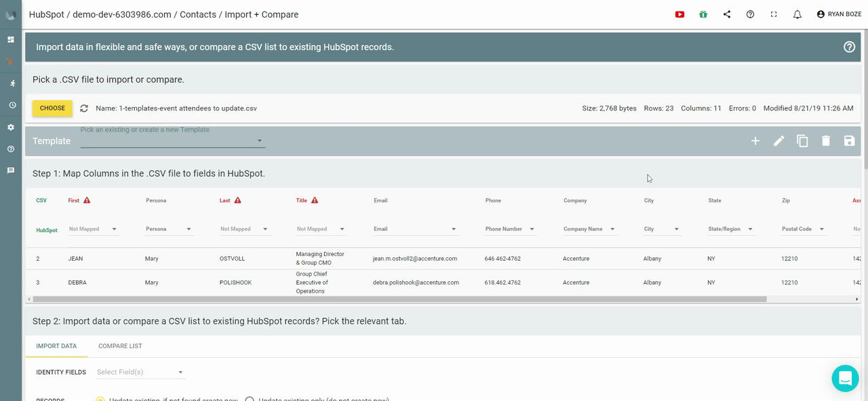Select the orange HubSpot icon in sidebar
The width and height of the screenshot is (868, 401).
(x=9, y=61)
